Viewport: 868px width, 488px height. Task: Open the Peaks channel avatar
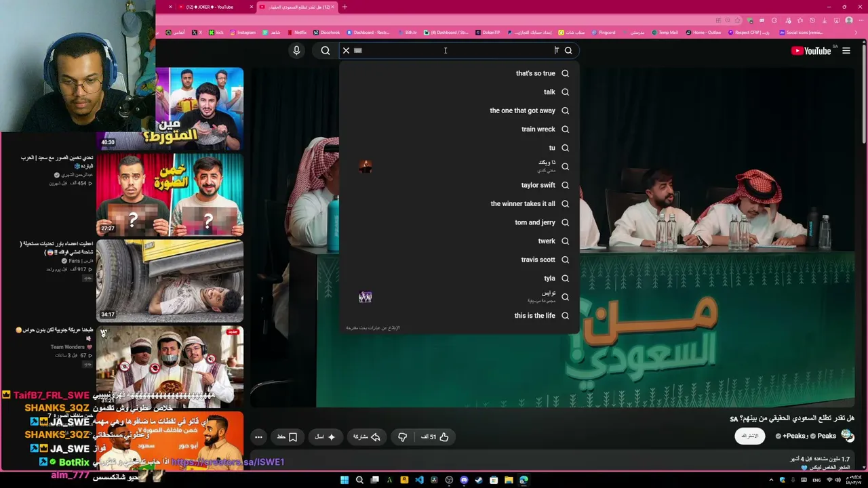pos(848,436)
